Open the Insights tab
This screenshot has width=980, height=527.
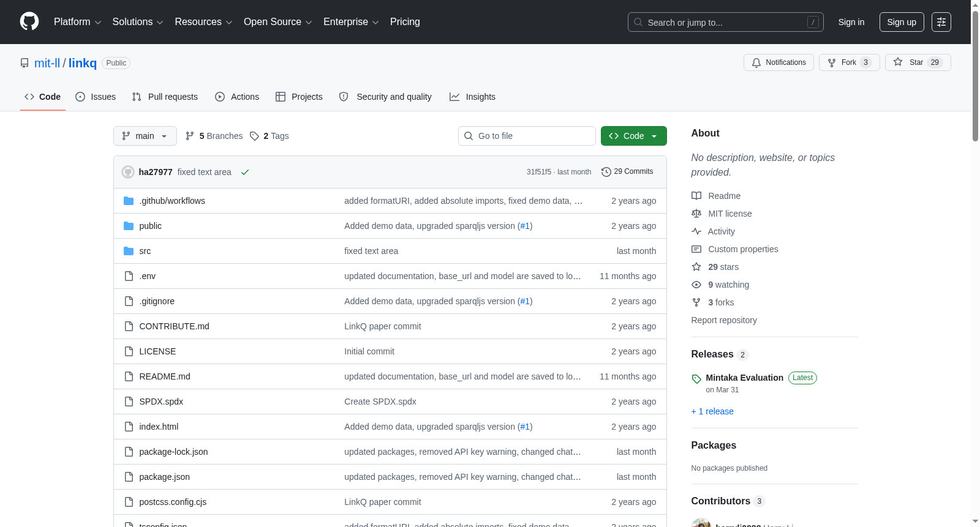472,97
